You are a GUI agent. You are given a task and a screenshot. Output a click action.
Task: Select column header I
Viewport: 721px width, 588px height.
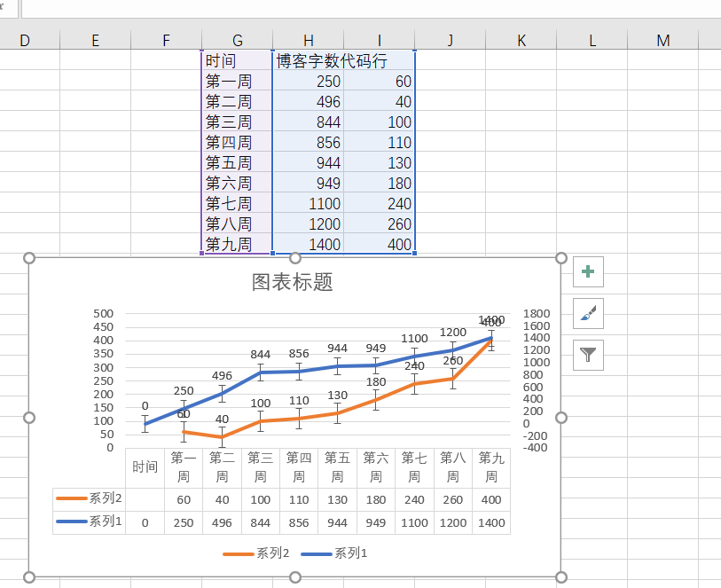click(380, 41)
